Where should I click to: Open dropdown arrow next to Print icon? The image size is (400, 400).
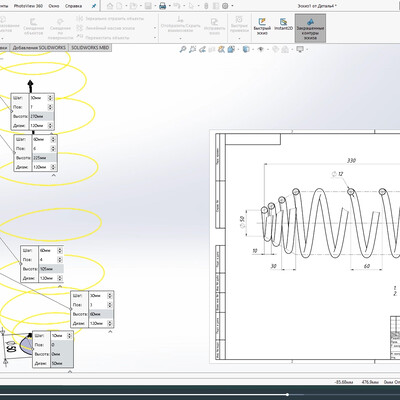click(x=169, y=6)
